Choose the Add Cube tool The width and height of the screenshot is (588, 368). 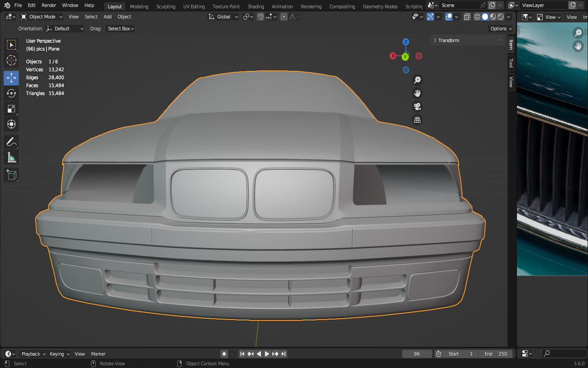click(x=11, y=175)
